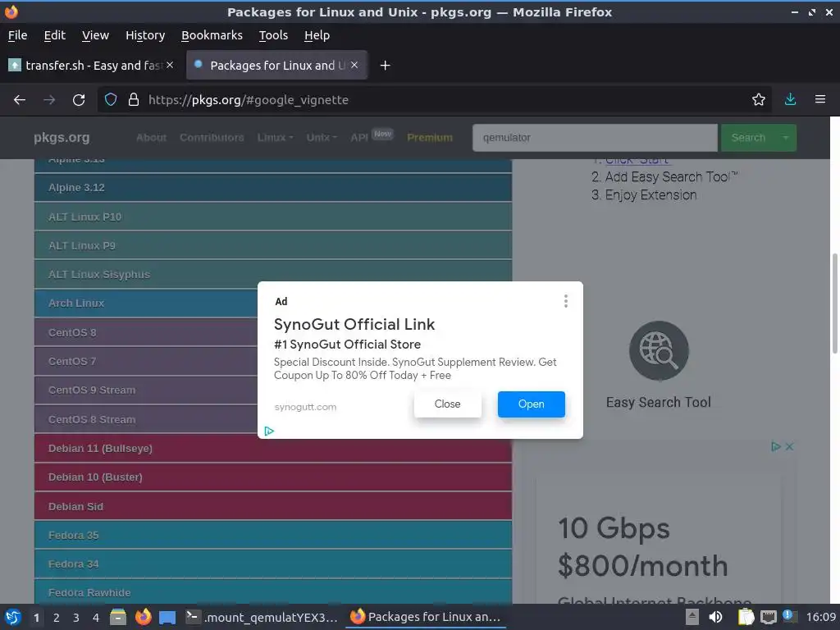This screenshot has height=630, width=840.
Task: Open the About link
Action: point(151,138)
